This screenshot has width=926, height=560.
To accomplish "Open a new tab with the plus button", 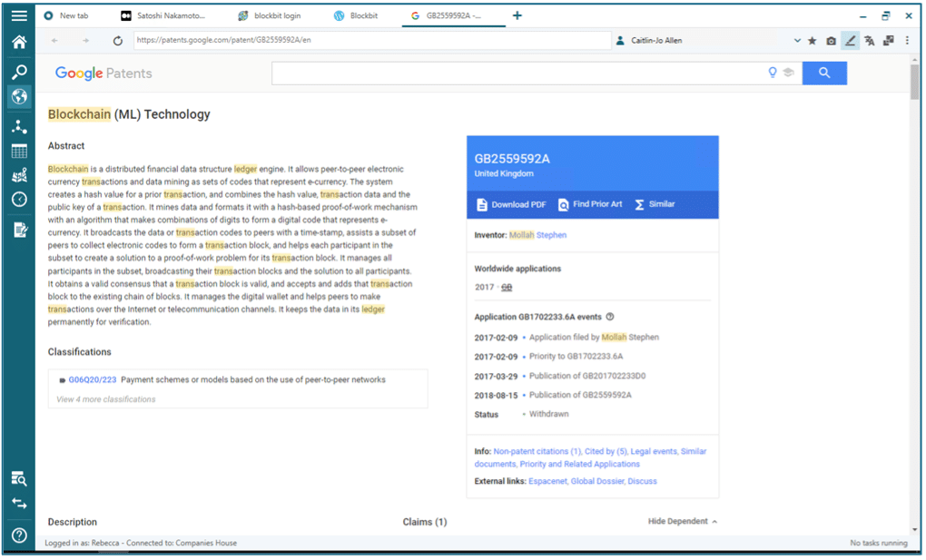I will (x=517, y=15).
